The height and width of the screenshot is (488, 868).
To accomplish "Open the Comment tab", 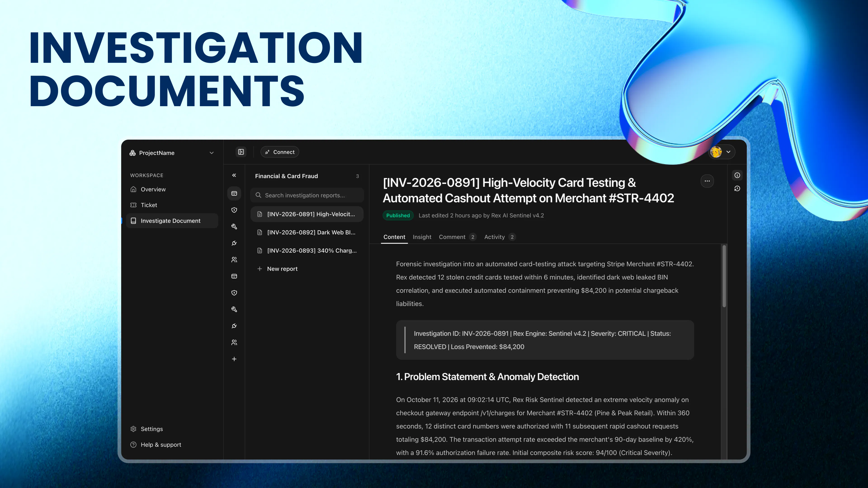I will click(457, 237).
